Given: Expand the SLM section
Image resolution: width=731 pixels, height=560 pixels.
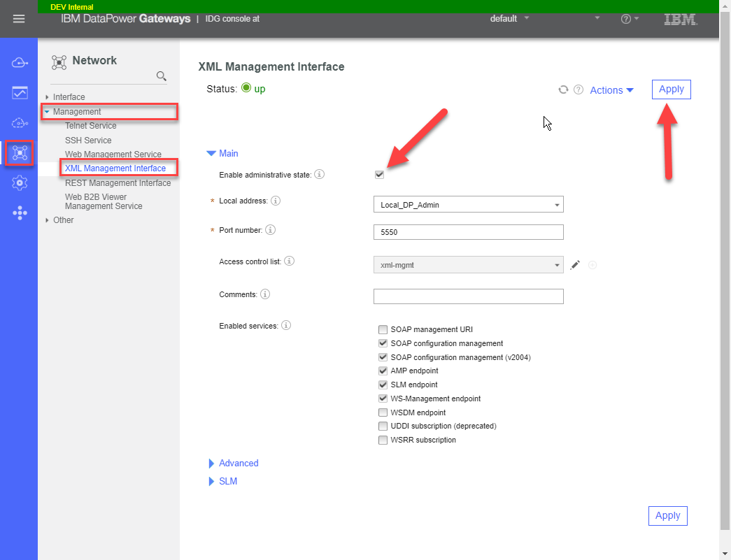Looking at the screenshot, I should 227,481.
